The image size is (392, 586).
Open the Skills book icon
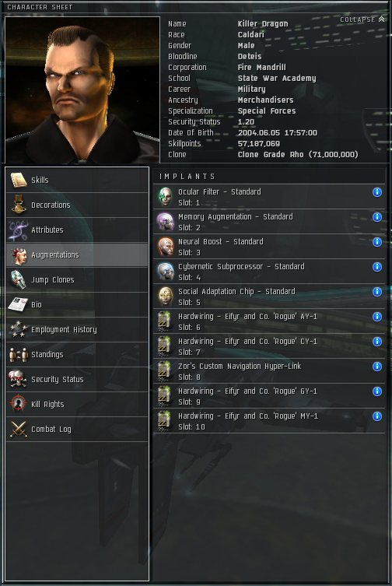point(19,180)
